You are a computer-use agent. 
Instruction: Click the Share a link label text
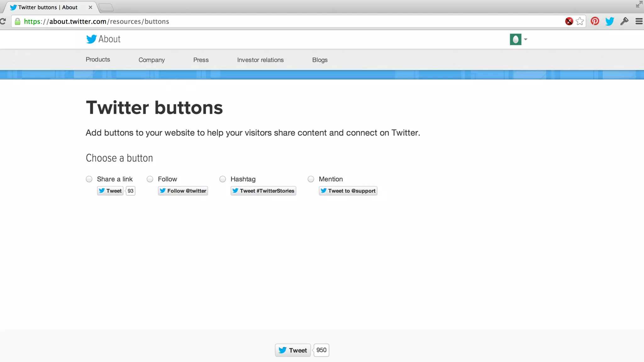(x=115, y=179)
